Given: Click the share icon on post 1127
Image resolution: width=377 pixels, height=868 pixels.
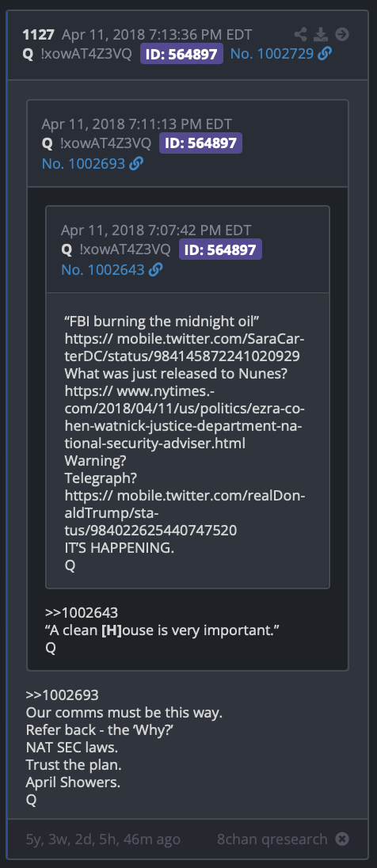Looking at the screenshot, I should [x=301, y=35].
